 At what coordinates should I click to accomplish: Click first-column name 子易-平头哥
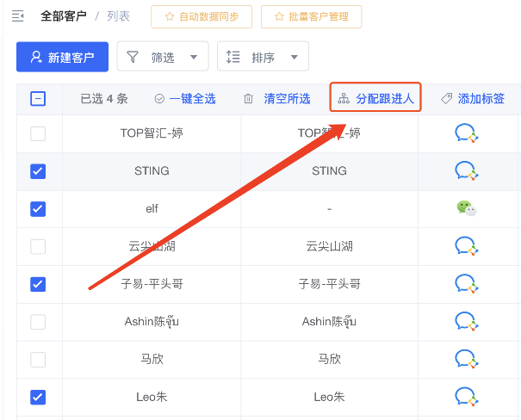pyautogui.click(x=152, y=284)
